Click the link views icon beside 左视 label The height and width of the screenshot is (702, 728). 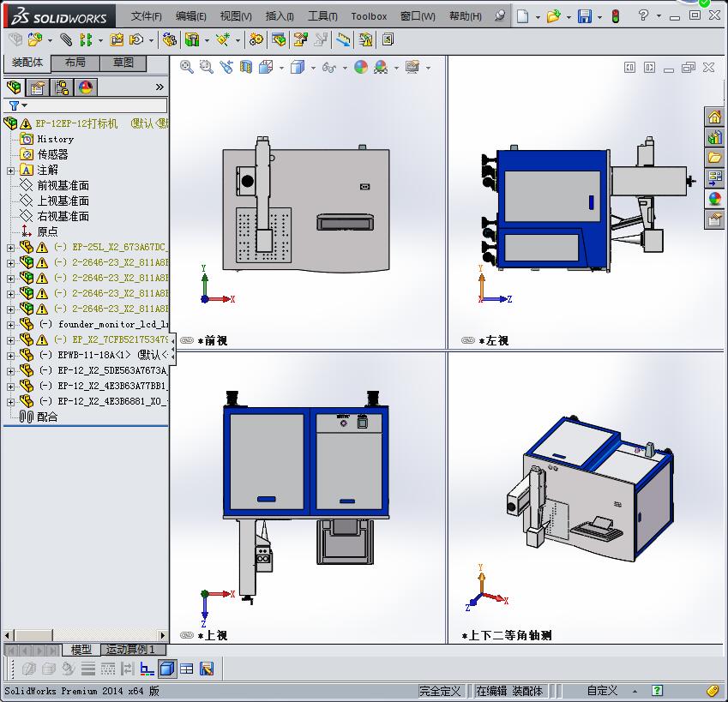pyautogui.click(x=468, y=340)
